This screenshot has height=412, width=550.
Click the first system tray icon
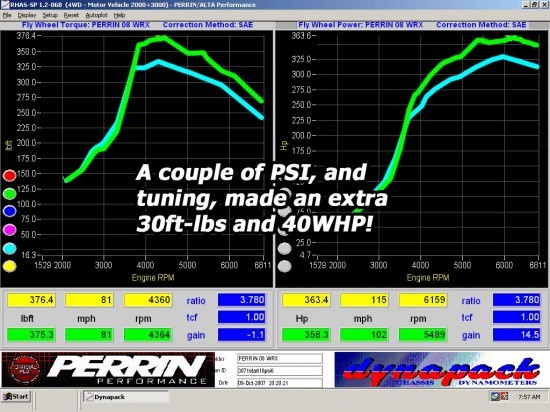coord(495,397)
